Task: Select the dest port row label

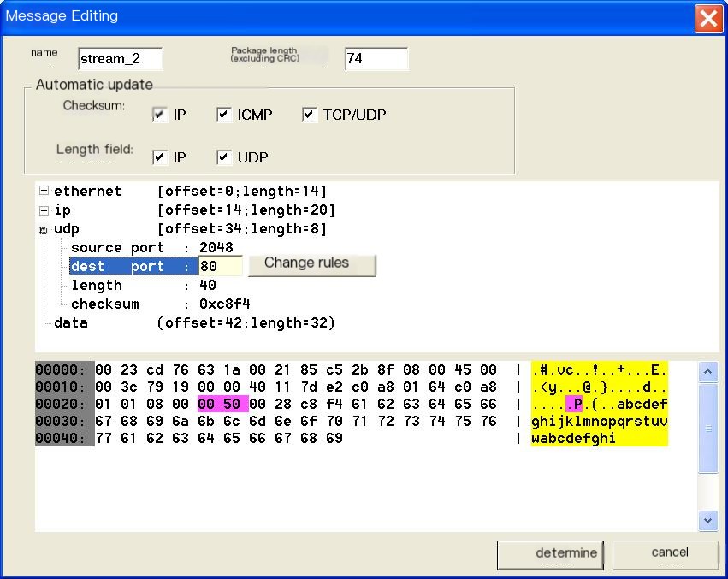Action: pos(133,266)
